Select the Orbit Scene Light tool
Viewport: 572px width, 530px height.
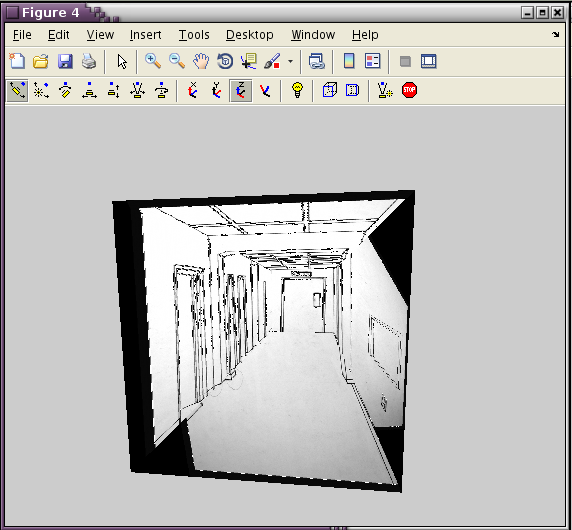point(41,90)
